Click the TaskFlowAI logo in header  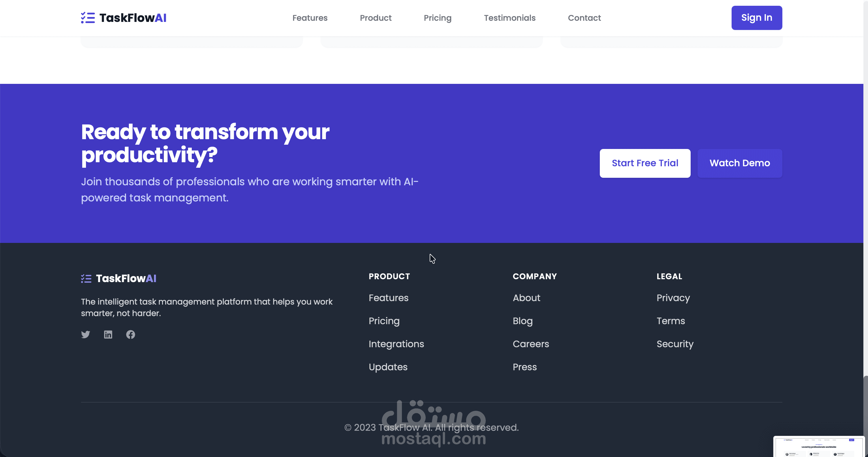point(124,18)
